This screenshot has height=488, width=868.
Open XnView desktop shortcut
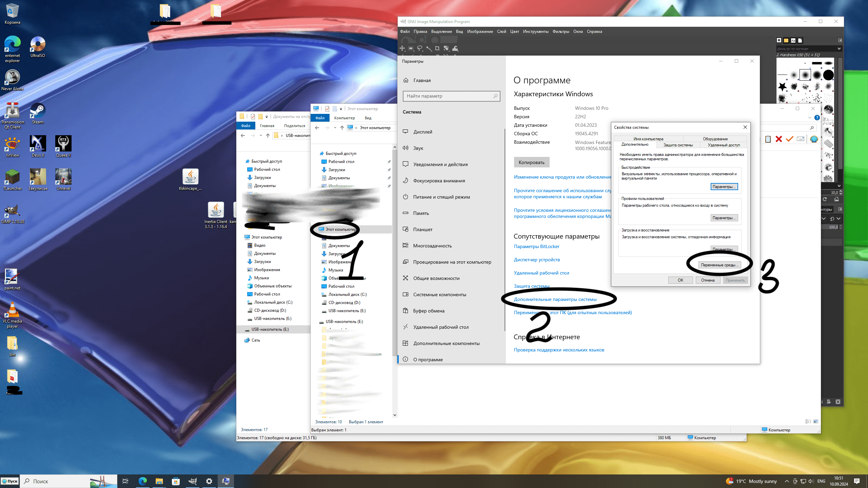13,147
